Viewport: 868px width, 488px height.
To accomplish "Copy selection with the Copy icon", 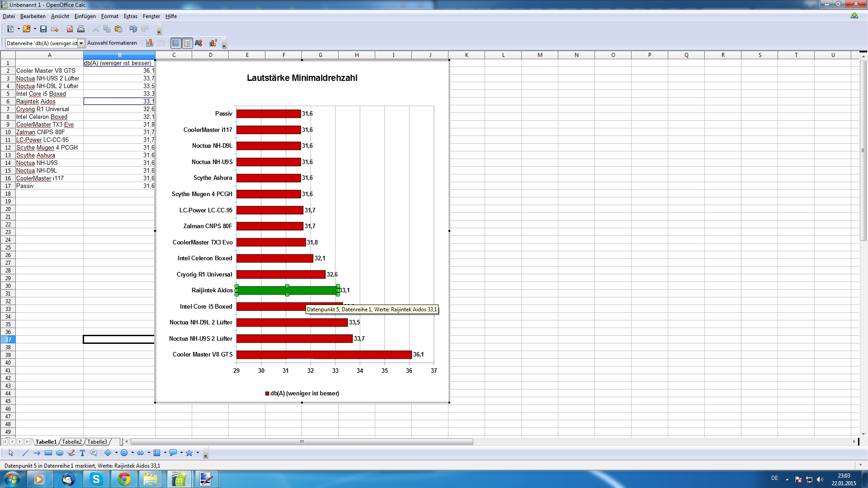I will point(107,29).
